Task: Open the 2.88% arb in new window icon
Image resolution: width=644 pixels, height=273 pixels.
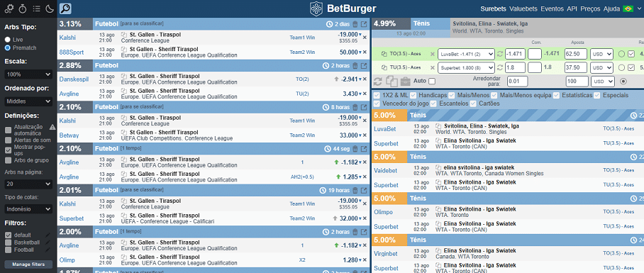Action: 364,66
